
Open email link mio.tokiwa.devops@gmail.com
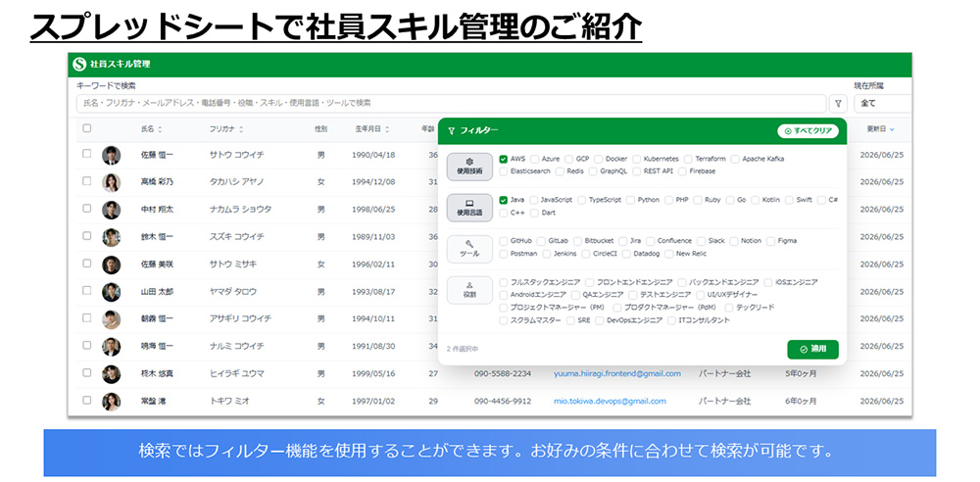610,402
